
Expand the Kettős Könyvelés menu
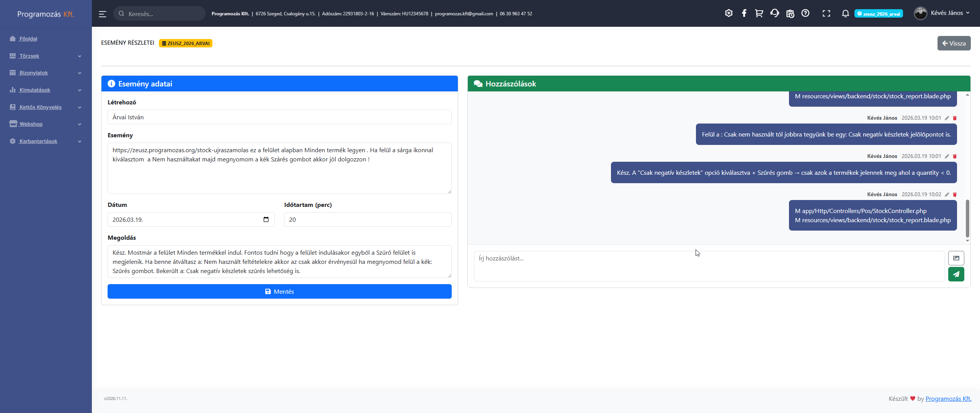pos(45,107)
